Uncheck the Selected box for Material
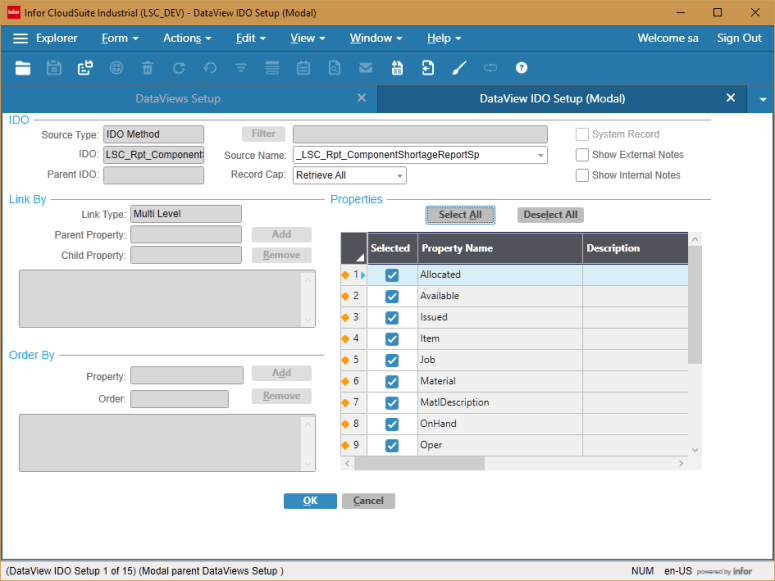 pos(392,382)
